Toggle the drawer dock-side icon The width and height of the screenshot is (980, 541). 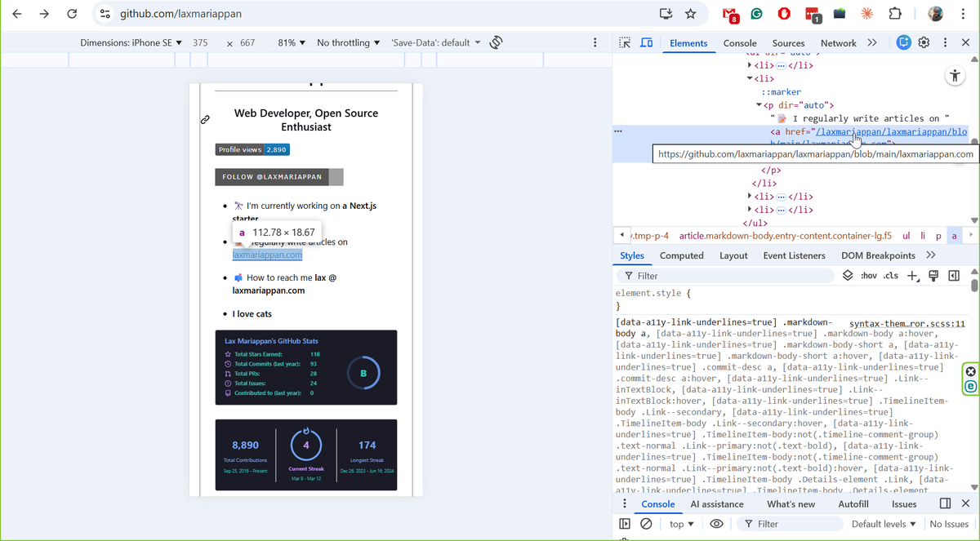coord(945,504)
